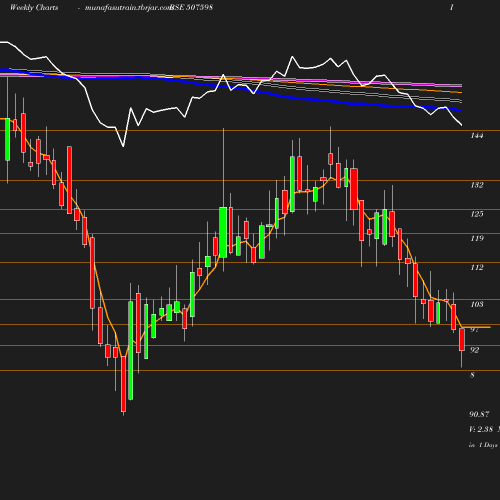
Task: Click the 92 price level label
Action: 475,350
